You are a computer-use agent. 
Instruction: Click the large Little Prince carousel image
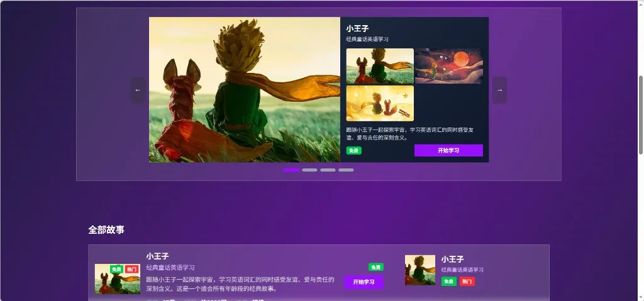(245, 89)
